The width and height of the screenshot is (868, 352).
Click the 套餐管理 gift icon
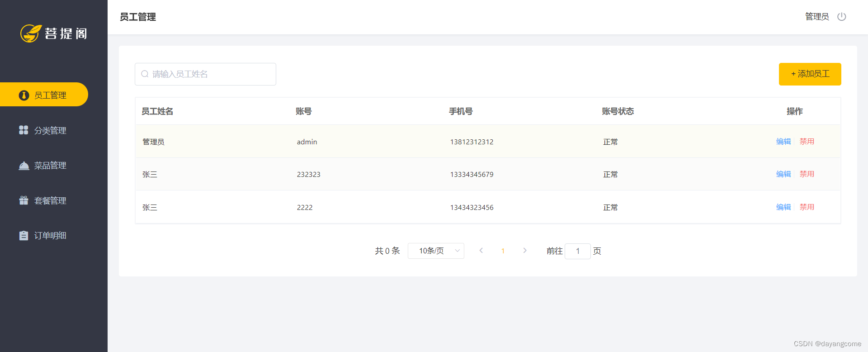tap(24, 200)
